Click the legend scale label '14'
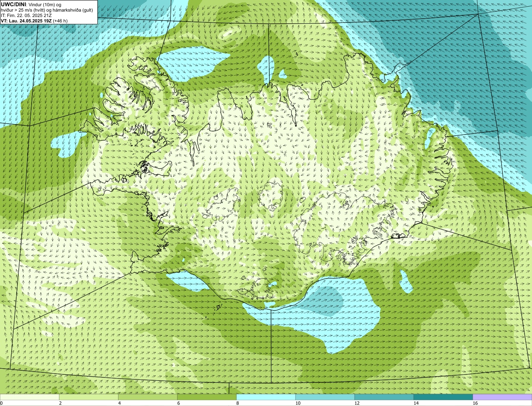Image resolution: width=532 pixels, height=406 pixels. [416, 403]
